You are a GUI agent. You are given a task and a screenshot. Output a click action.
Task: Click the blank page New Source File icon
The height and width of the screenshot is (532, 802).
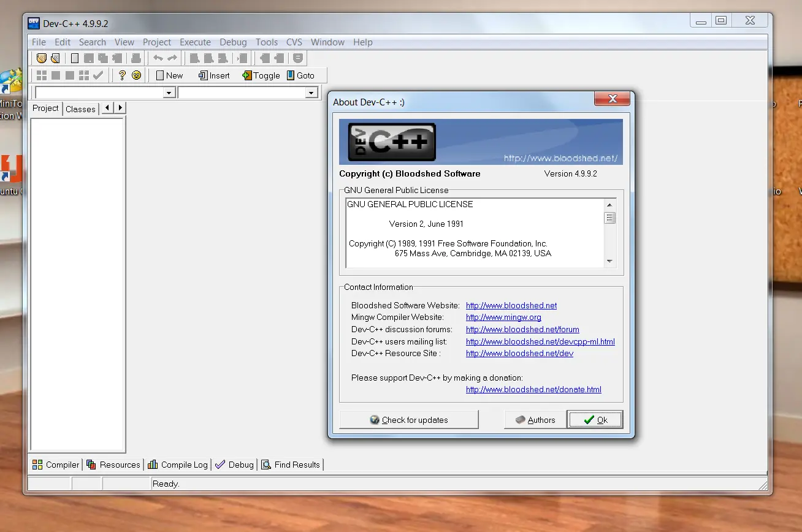point(75,58)
